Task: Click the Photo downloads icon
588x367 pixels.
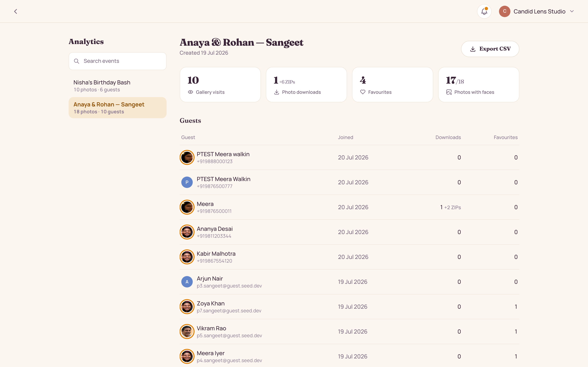Action: coord(276,92)
